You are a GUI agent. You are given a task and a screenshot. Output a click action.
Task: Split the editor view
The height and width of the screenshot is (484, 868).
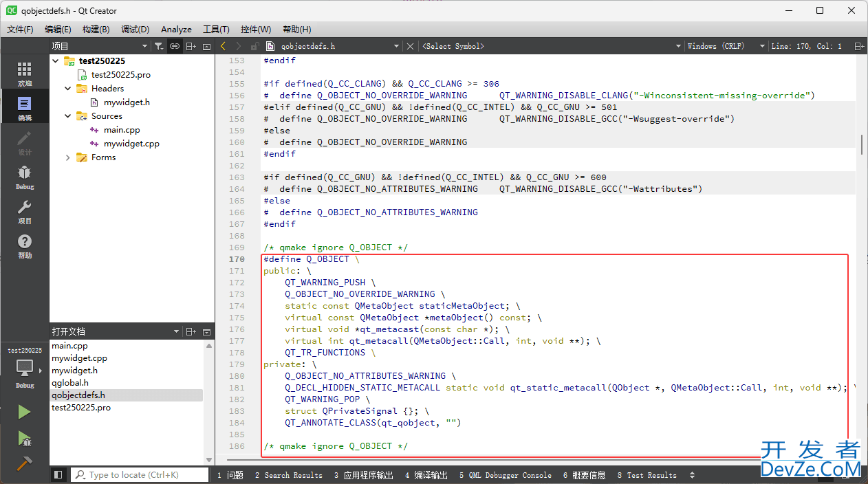tap(859, 46)
